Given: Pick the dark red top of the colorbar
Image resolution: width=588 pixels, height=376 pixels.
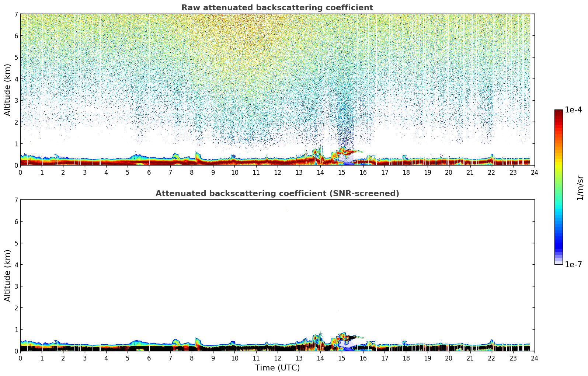Looking at the screenshot, I should [x=559, y=112].
